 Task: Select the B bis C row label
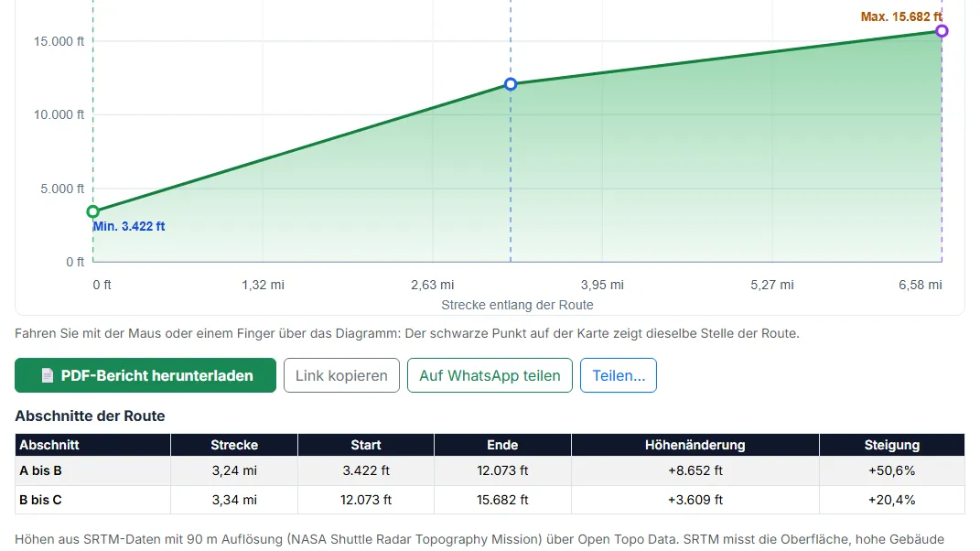40,500
